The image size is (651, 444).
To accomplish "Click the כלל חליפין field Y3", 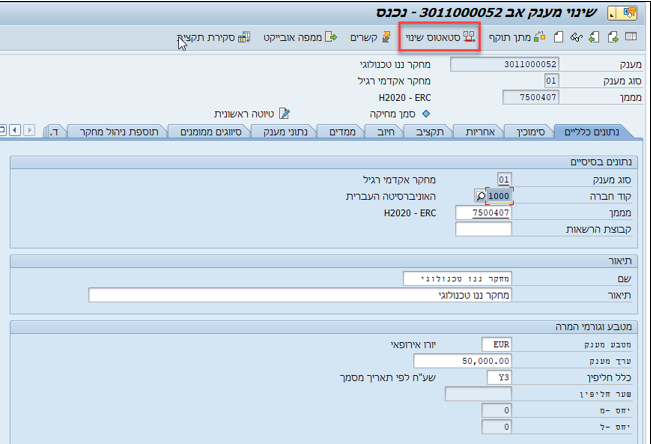I will (499, 378).
